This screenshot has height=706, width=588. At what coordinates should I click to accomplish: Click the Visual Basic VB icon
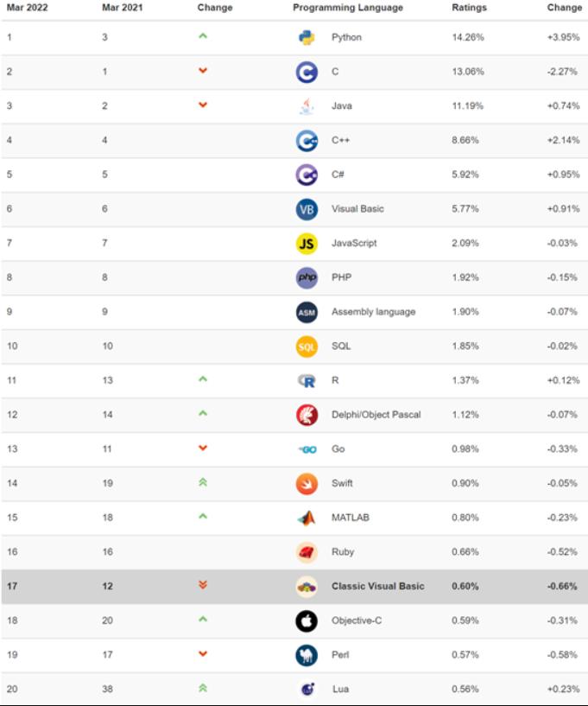307,209
